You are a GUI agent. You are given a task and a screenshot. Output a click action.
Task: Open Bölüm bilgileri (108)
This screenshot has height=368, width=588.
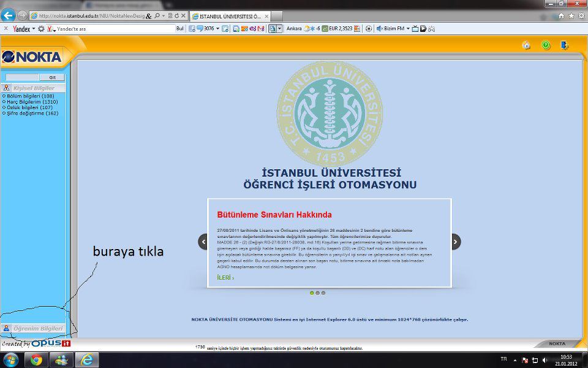click(31, 96)
